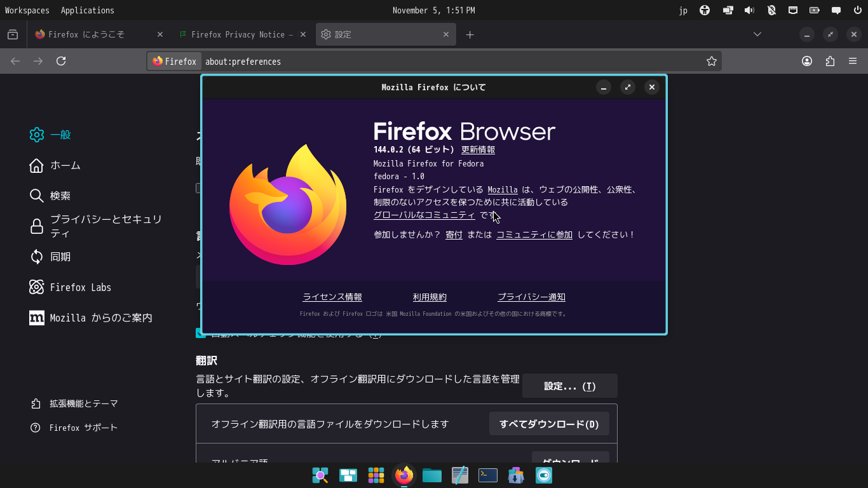The height and width of the screenshot is (488, 868).
Task: Open Firefox サポート help link
Action: pos(74,428)
